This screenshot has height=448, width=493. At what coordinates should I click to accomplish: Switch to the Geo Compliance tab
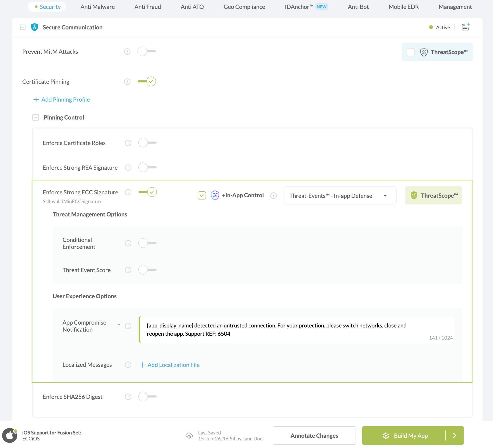(244, 7)
